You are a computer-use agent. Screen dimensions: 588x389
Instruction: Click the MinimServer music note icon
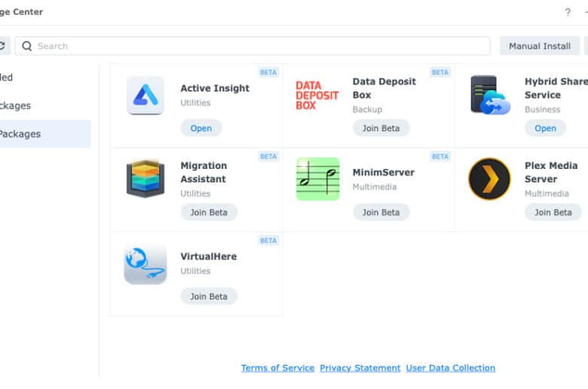pyautogui.click(x=317, y=179)
